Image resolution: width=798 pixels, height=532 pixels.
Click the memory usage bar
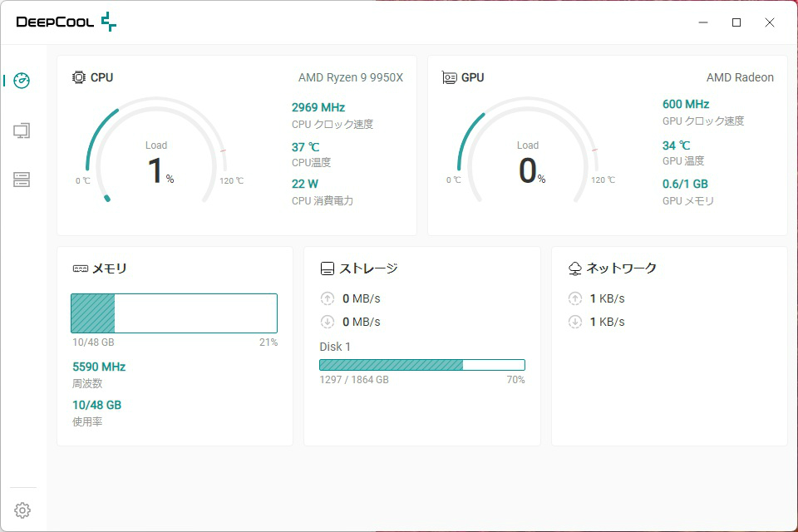click(174, 313)
